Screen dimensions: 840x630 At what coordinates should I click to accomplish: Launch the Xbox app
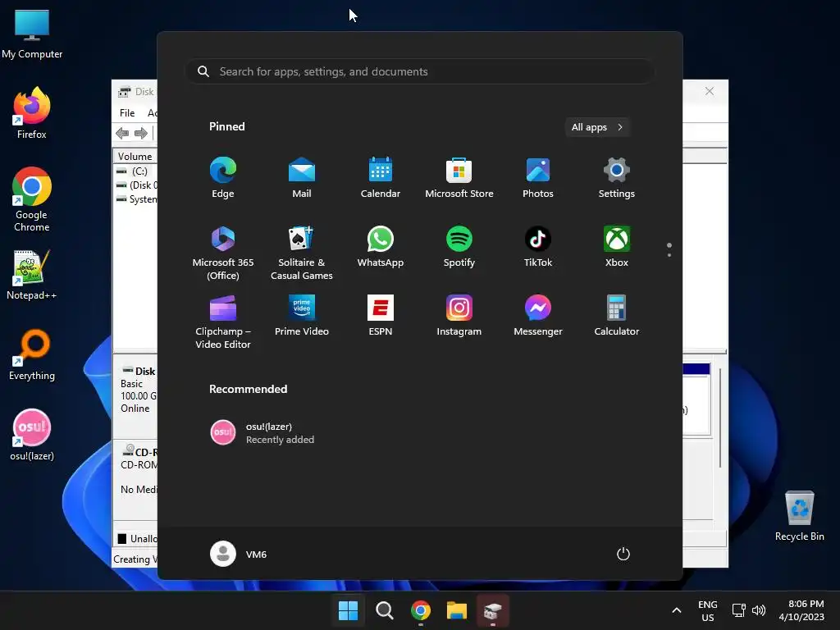point(617,247)
